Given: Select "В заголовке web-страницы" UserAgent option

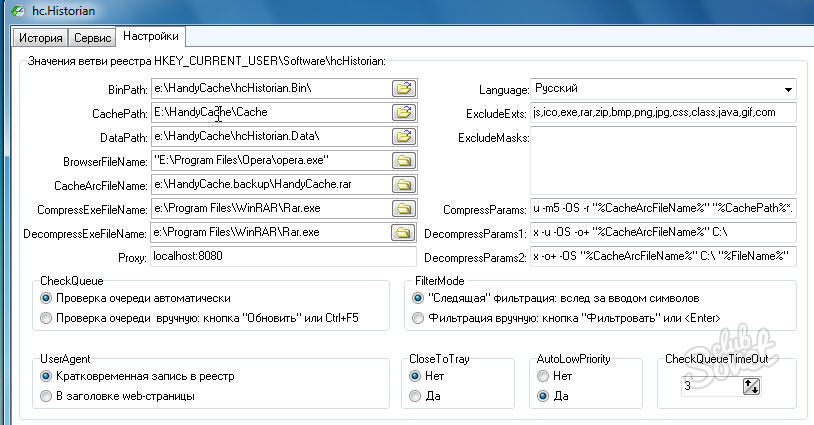Looking at the screenshot, I should 46,396.
